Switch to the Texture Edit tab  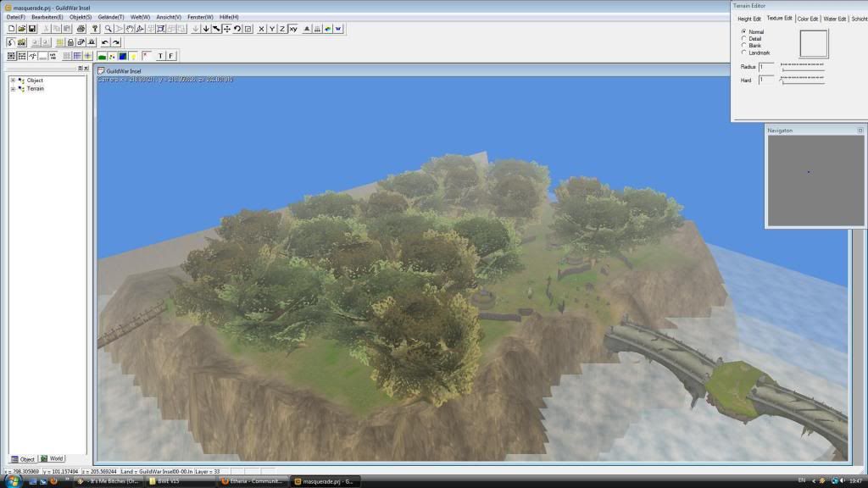[x=780, y=19]
